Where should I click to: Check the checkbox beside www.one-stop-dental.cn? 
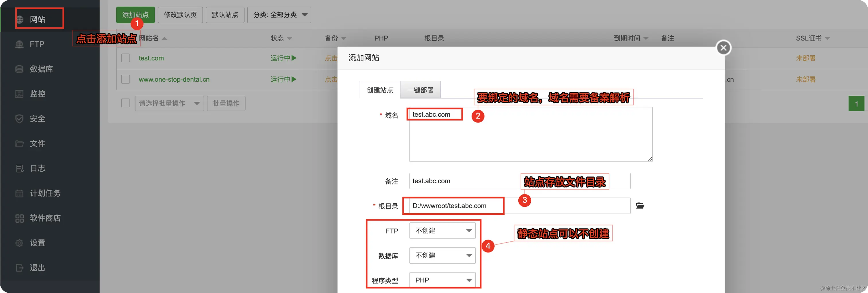pos(125,79)
